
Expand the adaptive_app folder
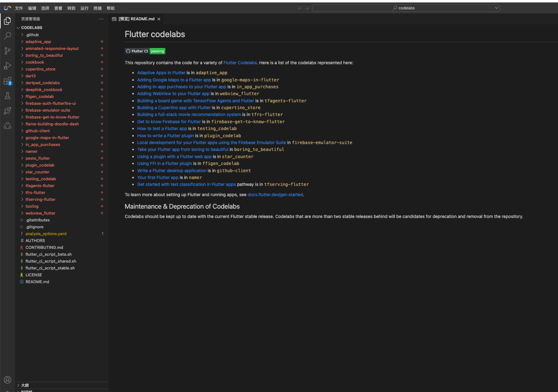click(x=62, y=41)
